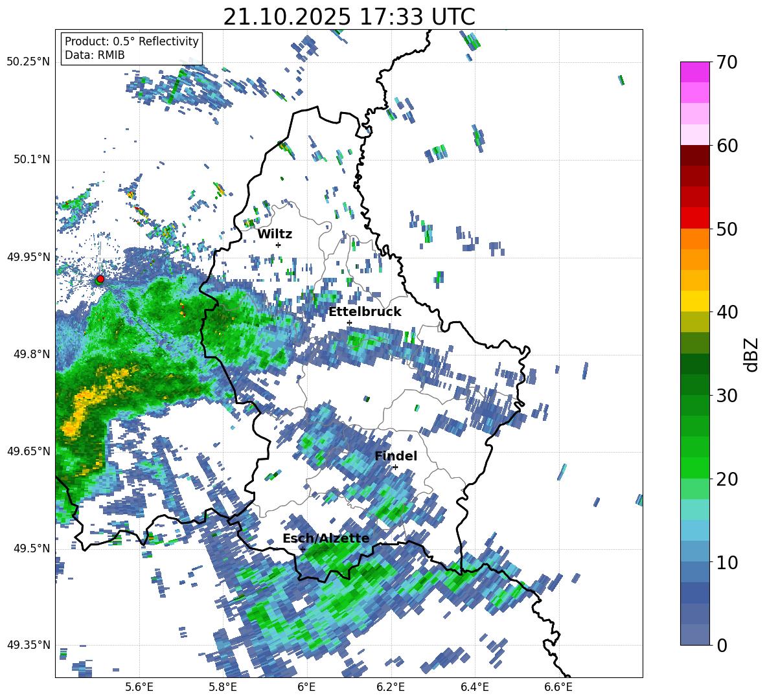Click the 49.65°N latitude label
The image size is (767, 700).
(x=29, y=451)
